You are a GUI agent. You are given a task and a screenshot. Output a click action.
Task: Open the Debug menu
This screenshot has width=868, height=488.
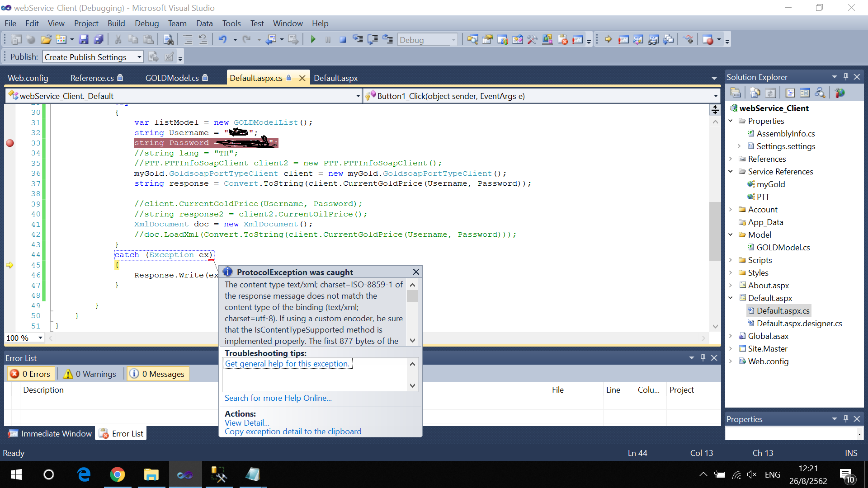click(x=146, y=23)
